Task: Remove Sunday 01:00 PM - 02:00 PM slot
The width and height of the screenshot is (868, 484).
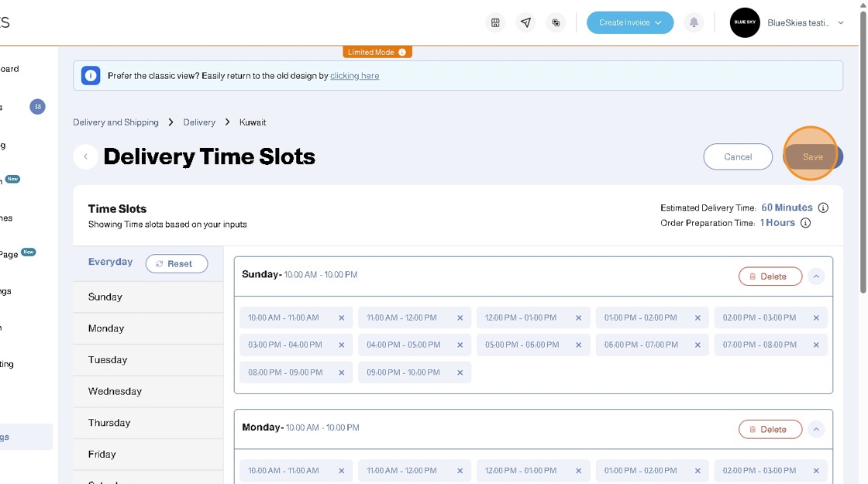Action: (697, 318)
